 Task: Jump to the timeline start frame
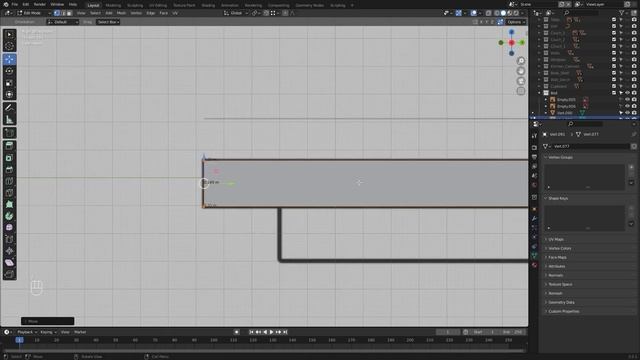point(251,332)
